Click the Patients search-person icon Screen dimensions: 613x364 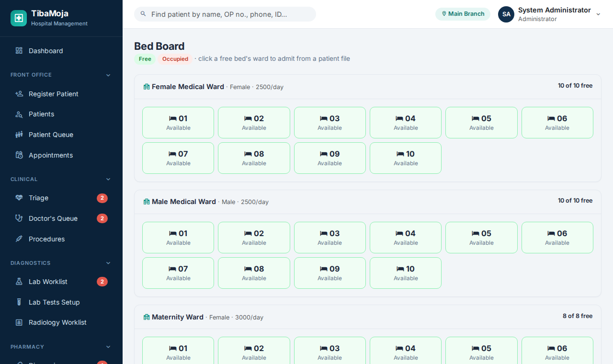click(19, 114)
